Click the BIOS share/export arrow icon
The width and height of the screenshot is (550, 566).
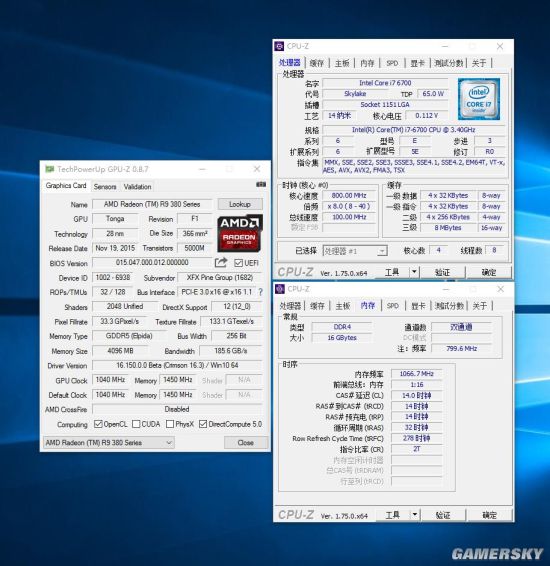221,262
